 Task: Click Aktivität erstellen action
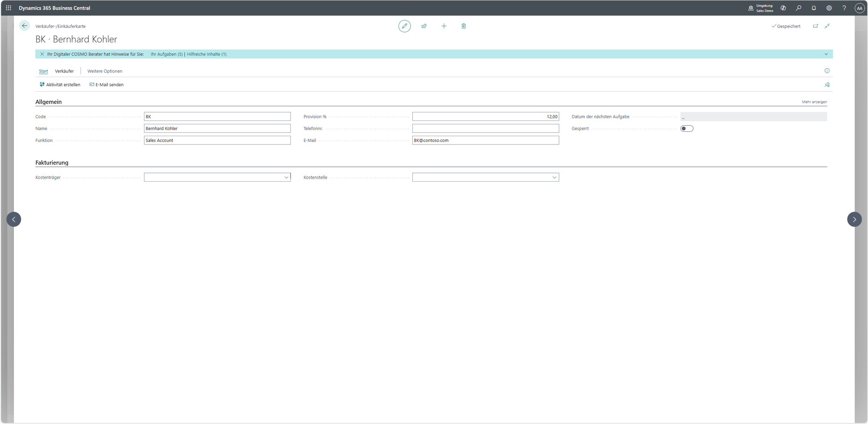point(60,85)
